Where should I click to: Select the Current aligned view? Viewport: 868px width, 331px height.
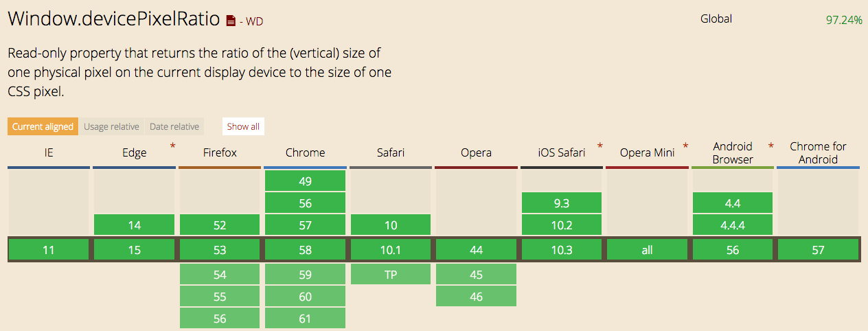tap(43, 126)
